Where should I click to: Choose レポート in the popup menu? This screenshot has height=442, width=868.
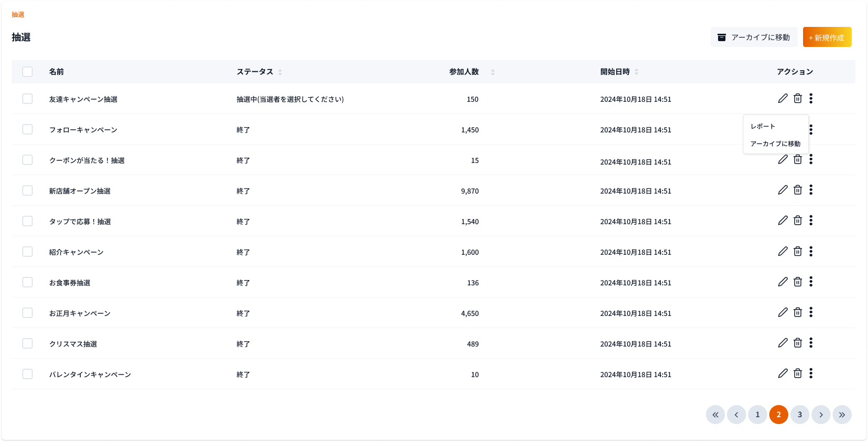click(x=763, y=127)
